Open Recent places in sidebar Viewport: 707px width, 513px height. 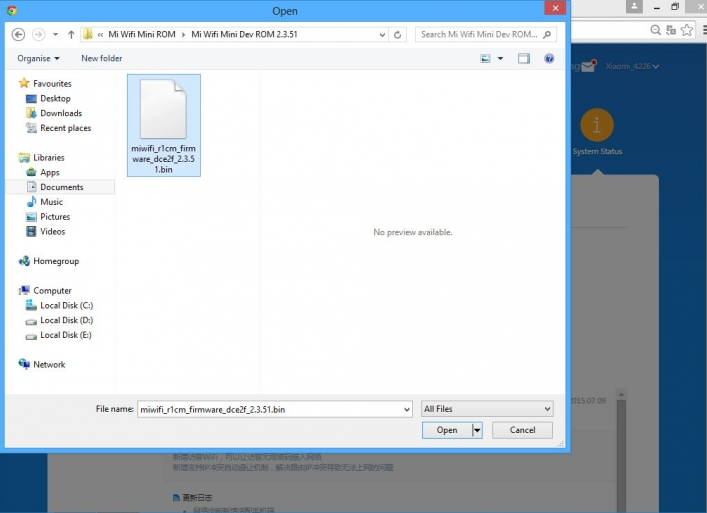[59, 128]
